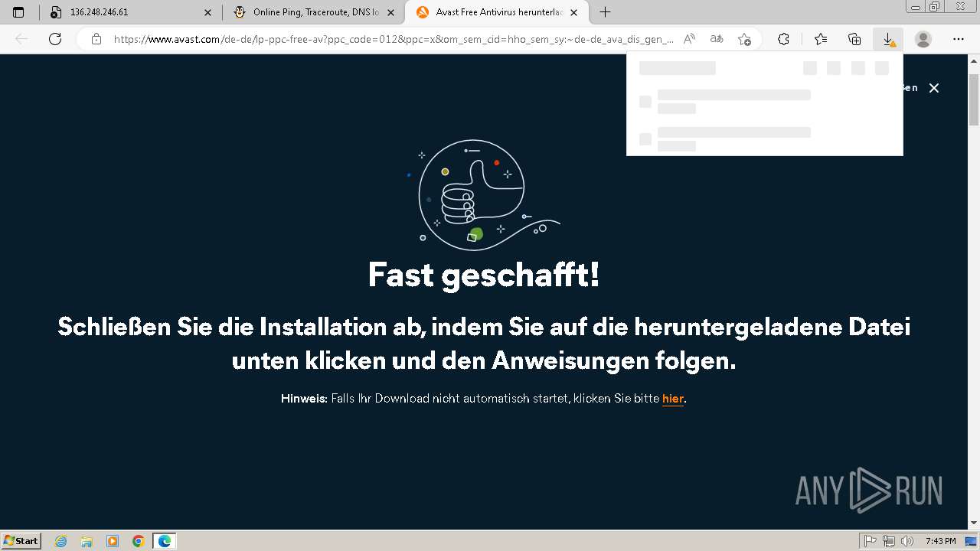Open Action Center flag icon
Screen dimensions: 980x551
(x=871, y=541)
